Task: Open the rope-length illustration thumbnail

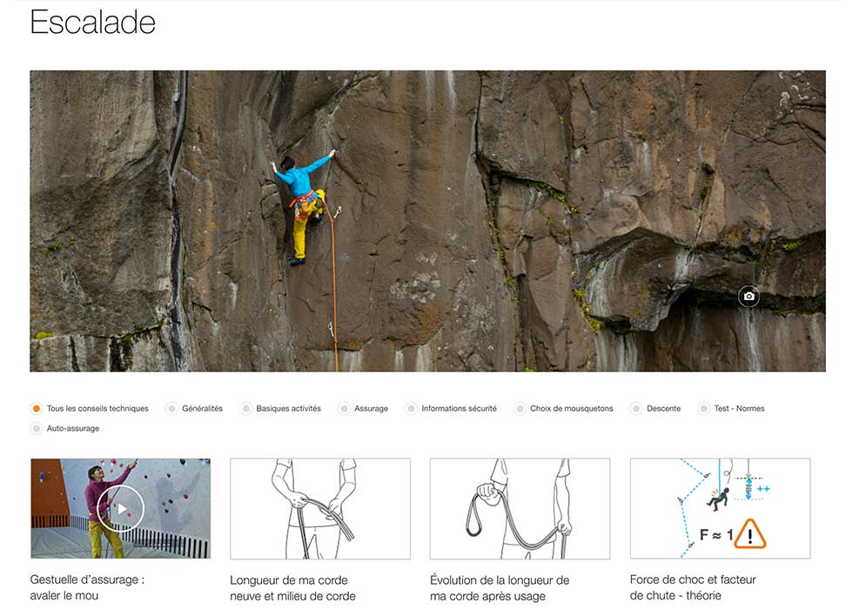Action: 320,509
